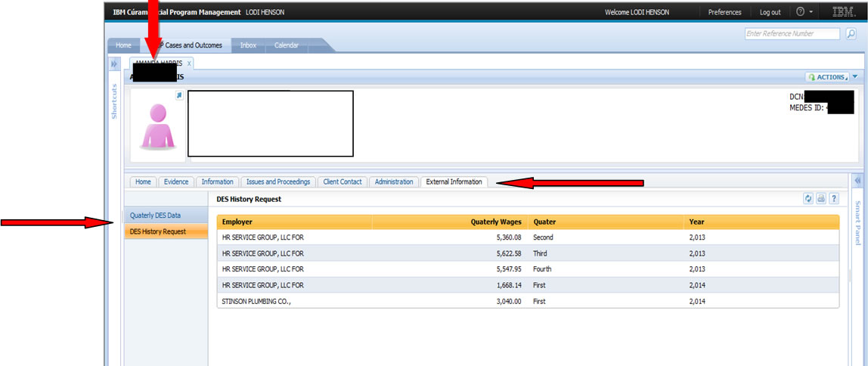Open the ACTIONS menu button
This screenshot has width=868, height=366.
point(827,78)
